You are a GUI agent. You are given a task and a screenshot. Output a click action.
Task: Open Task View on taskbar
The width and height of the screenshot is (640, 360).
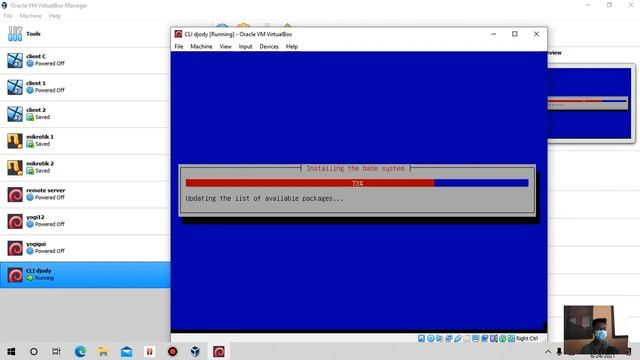56,351
